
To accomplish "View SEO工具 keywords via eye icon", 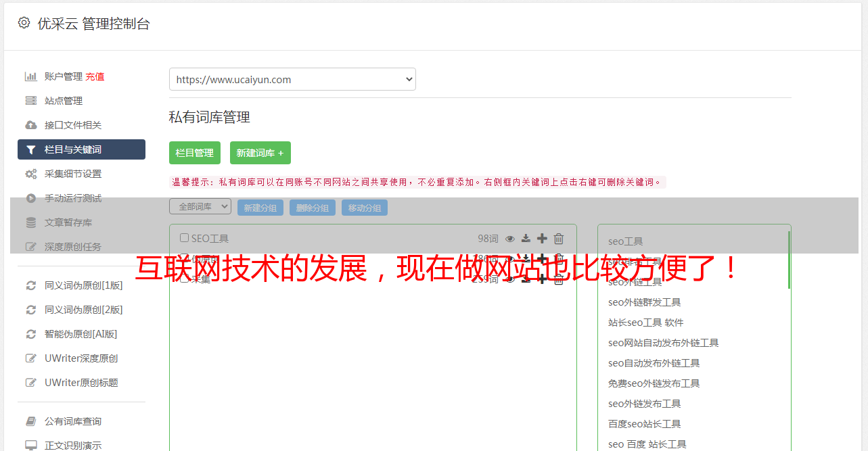I will 510,239.
